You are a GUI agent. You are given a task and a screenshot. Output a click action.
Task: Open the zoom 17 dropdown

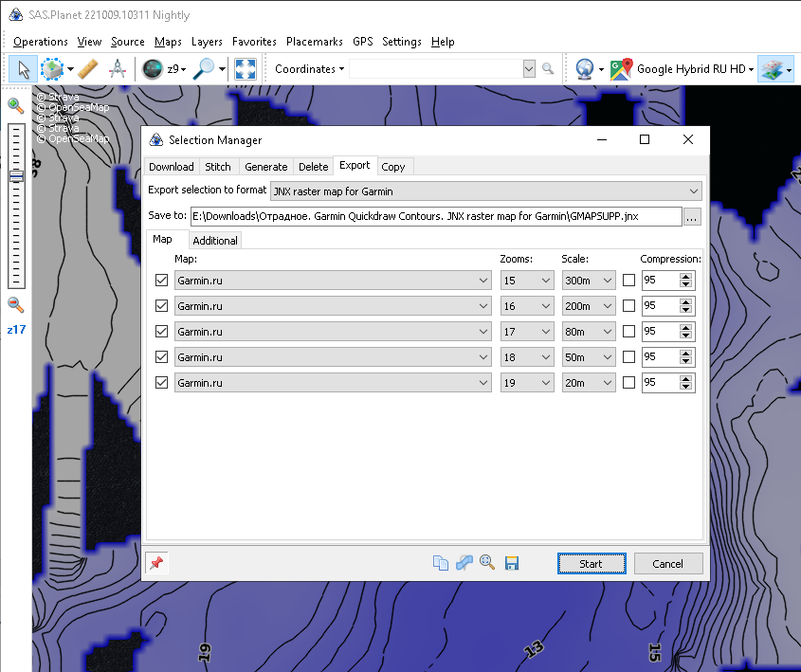point(527,332)
